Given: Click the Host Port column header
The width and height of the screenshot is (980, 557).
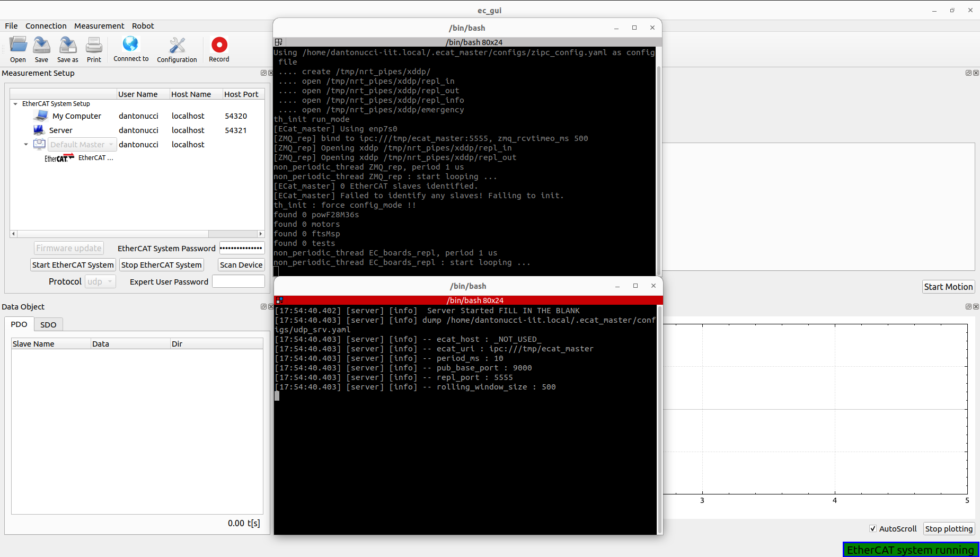Looking at the screenshot, I should tap(243, 94).
